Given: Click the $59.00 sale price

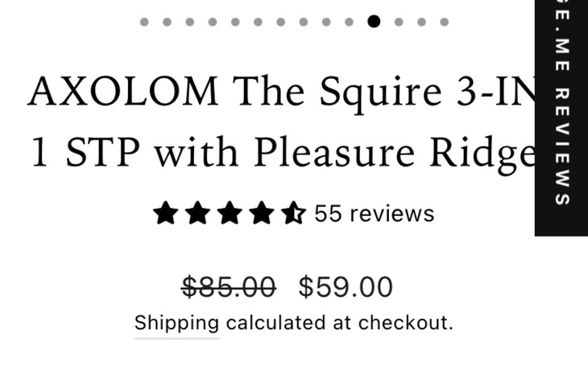Looking at the screenshot, I should pos(346,287).
